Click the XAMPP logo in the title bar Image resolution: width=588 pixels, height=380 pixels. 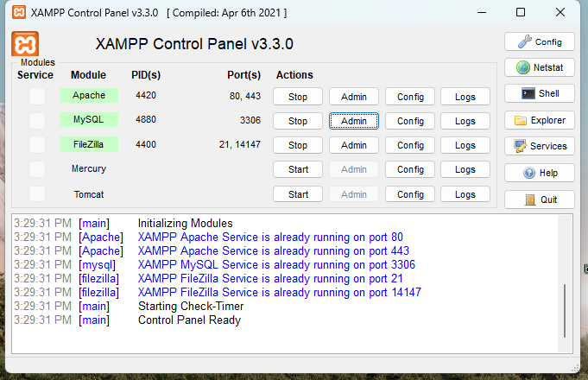click(19, 12)
